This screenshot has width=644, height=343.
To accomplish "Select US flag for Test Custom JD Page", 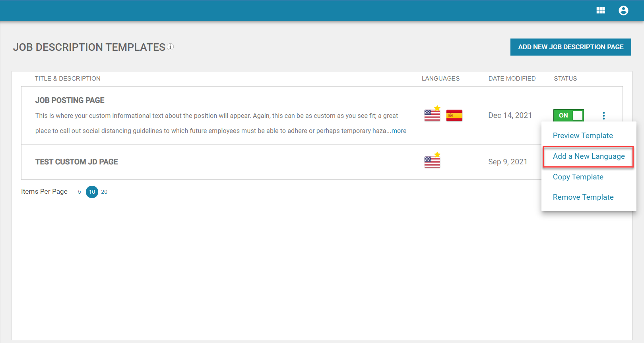I will [x=432, y=162].
